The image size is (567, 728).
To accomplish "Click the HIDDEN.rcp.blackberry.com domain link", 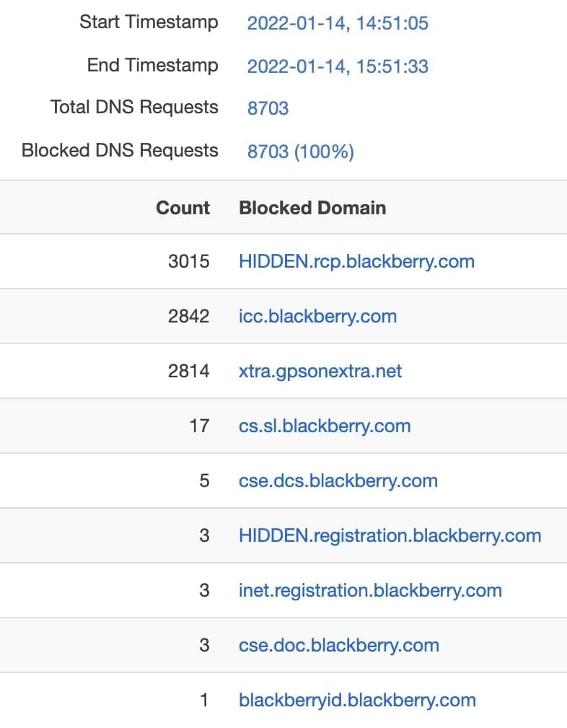I will [x=356, y=261].
